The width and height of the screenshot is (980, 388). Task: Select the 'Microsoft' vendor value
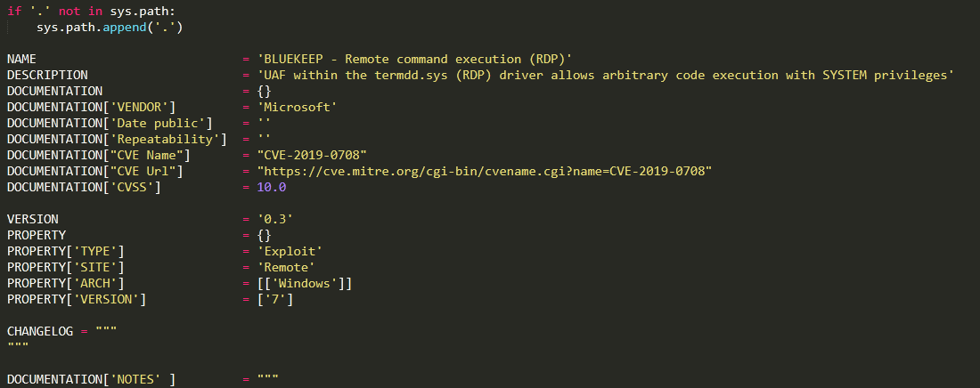coord(298,107)
